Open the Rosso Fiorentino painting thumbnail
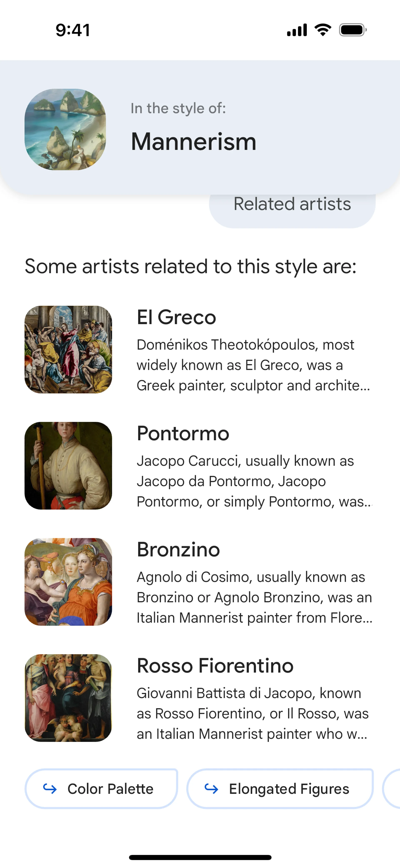The width and height of the screenshot is (400, 868). pos(68,698)
